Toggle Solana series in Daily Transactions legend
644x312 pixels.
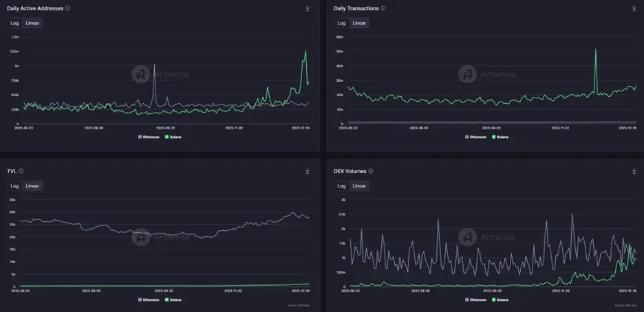click(500, 137)
